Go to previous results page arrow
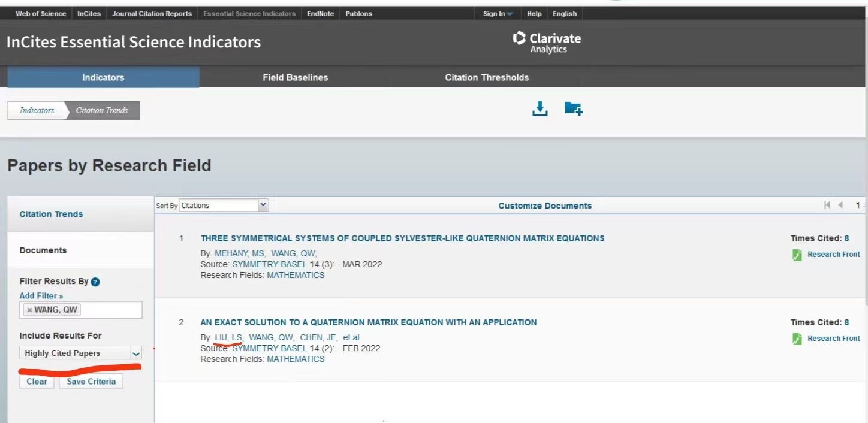 [x=840, y=206]
